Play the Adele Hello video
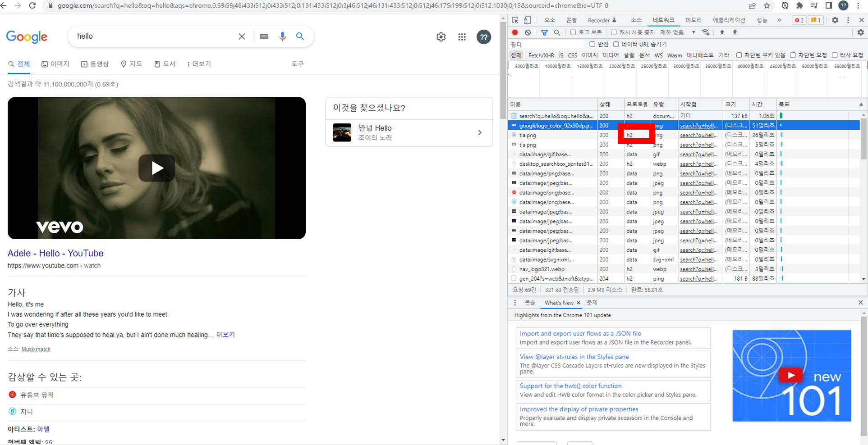 156,168
